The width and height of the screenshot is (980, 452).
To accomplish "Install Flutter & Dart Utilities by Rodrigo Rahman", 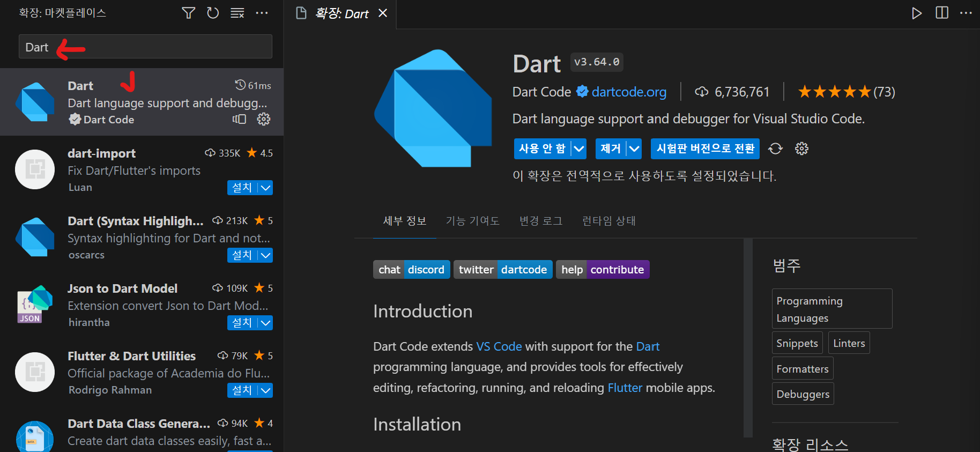I will pyautogui.click(x=242, y=390).
